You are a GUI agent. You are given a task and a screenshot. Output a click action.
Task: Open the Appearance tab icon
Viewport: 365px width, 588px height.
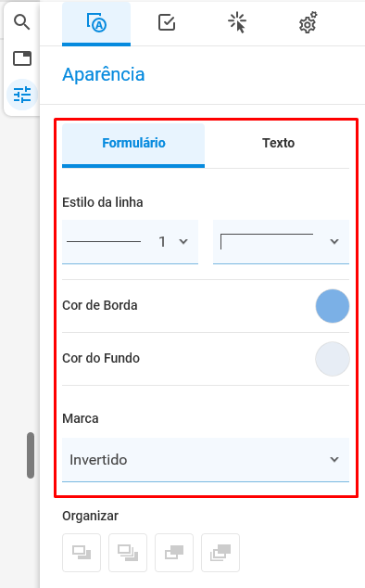96,23
